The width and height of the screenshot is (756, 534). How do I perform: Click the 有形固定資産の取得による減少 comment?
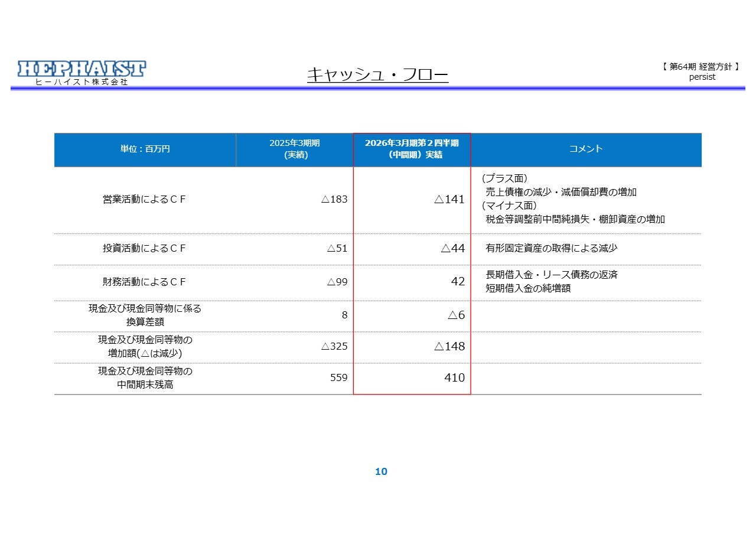pos(551,249)
